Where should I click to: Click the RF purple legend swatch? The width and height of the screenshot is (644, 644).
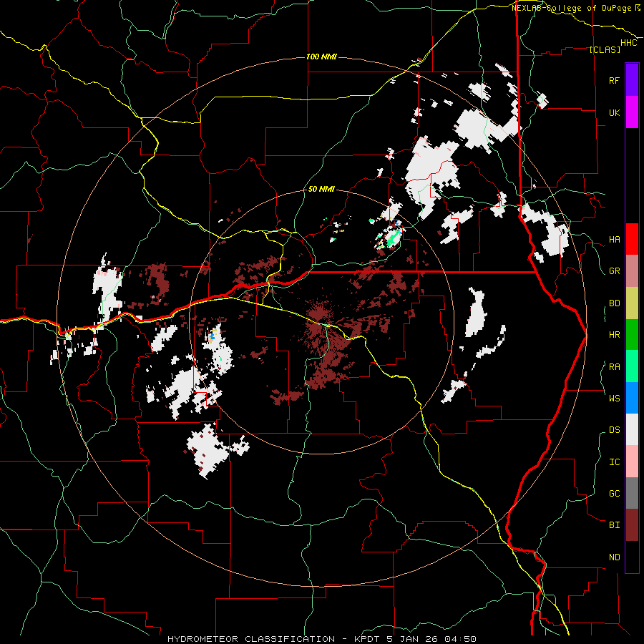point(632,80)
